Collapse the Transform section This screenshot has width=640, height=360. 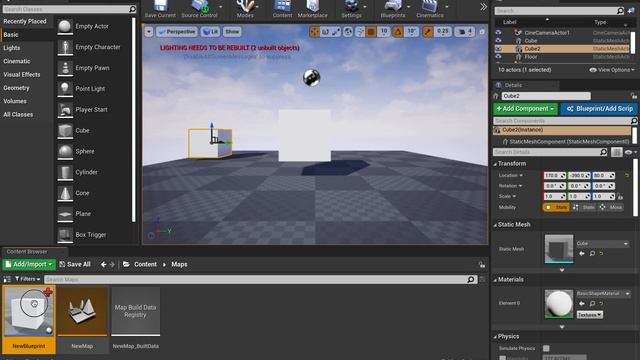coord(495,164)
